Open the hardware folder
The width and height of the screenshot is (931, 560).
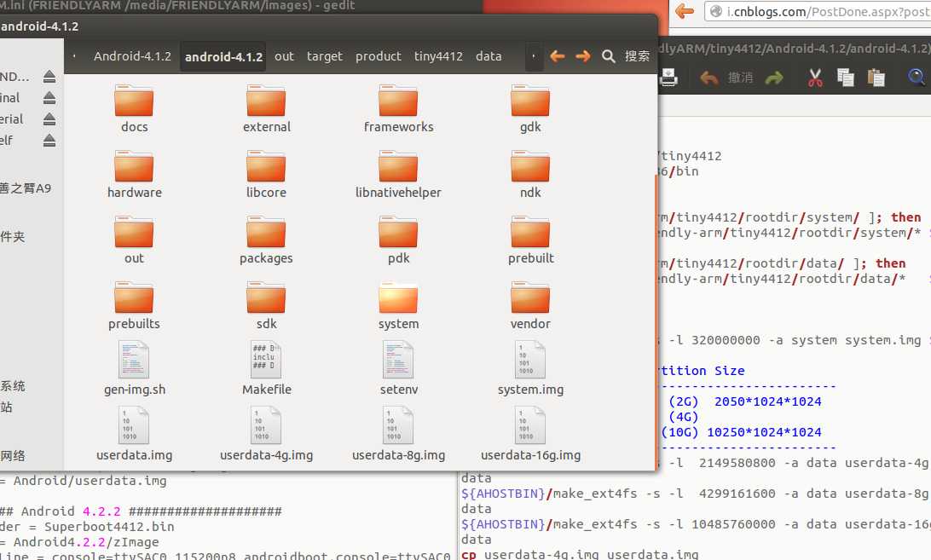coord(134,176)
